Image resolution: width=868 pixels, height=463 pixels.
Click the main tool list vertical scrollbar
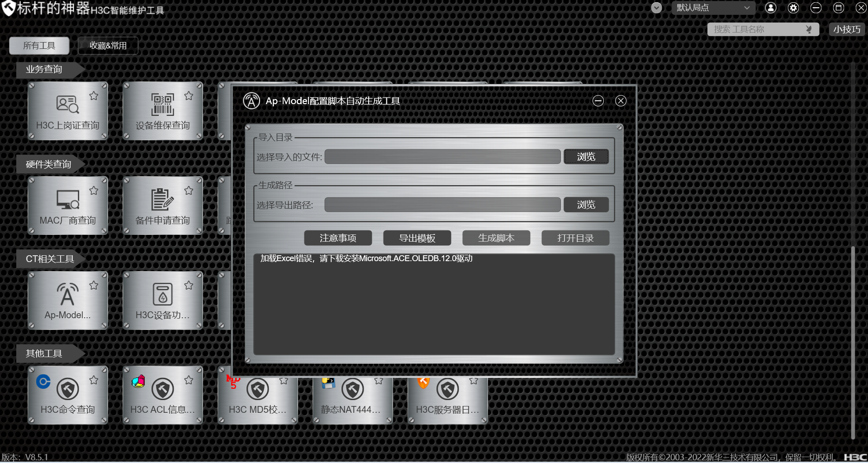pyautogui.click(x=853, y=343)
